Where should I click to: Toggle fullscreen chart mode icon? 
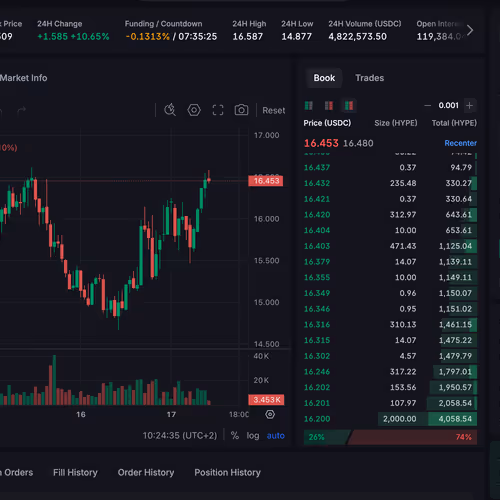click(x=218, y=110)
